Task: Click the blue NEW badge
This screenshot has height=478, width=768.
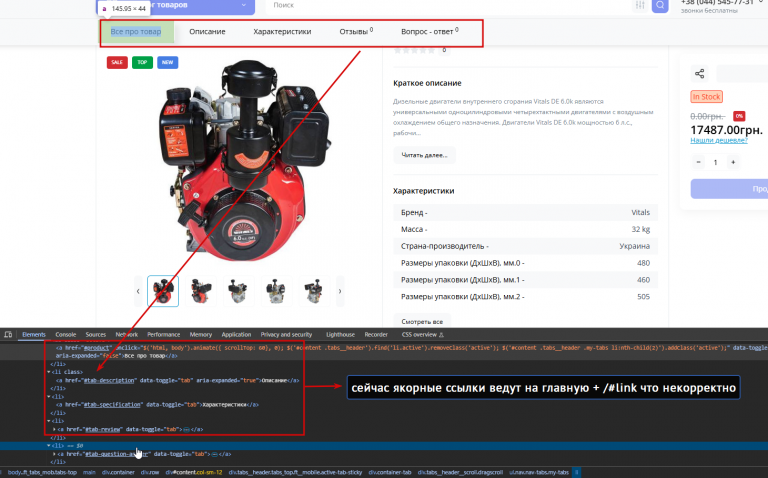Action: [x=168, y=62]
